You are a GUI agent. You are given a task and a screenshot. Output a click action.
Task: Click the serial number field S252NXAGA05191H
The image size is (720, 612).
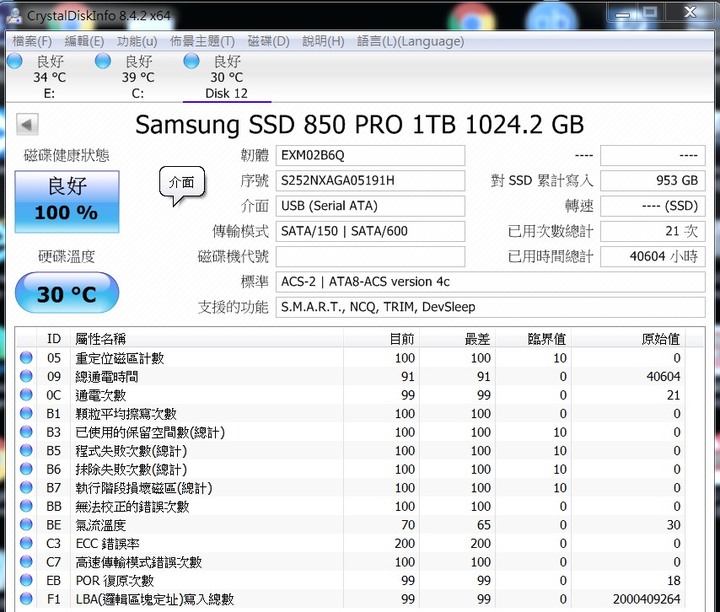pos(370,181)
